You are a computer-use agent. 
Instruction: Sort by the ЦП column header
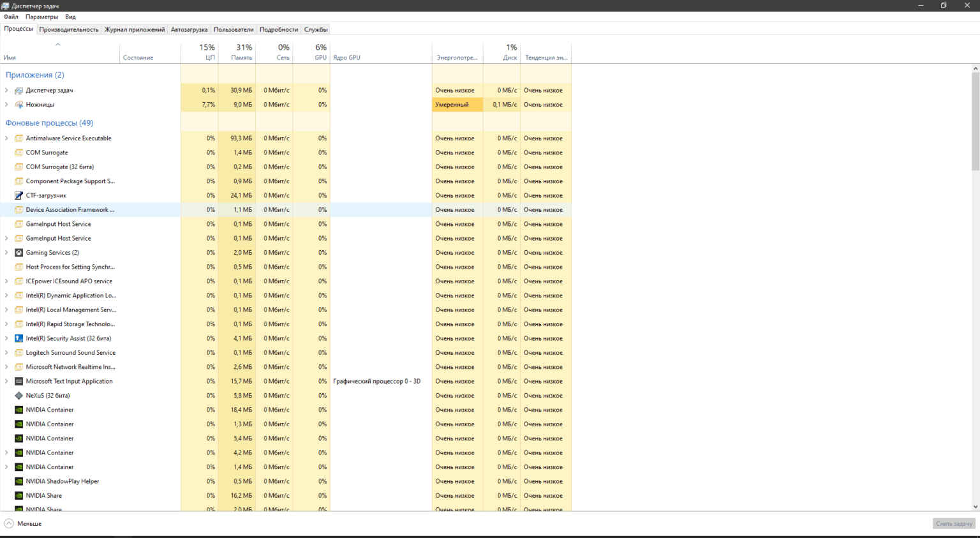pyautogui.click(x=200, y=52)
